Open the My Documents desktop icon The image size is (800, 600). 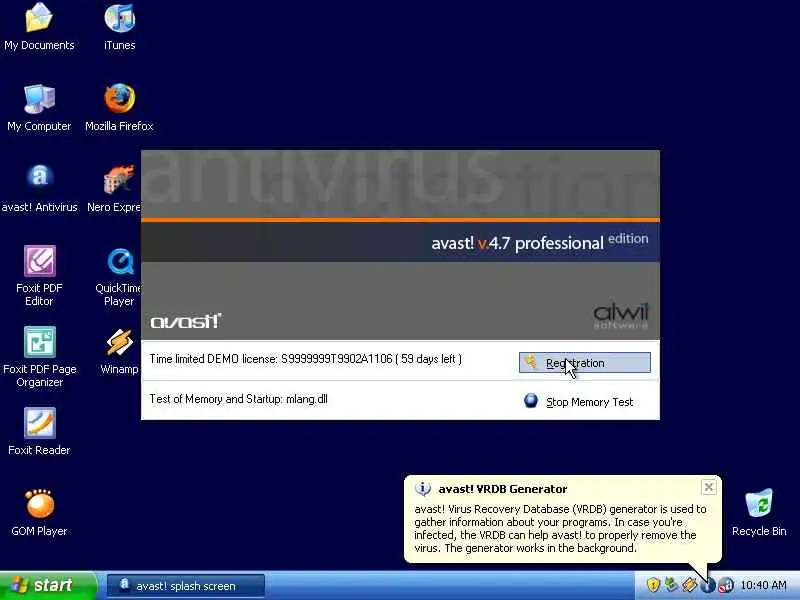(39, 27)
